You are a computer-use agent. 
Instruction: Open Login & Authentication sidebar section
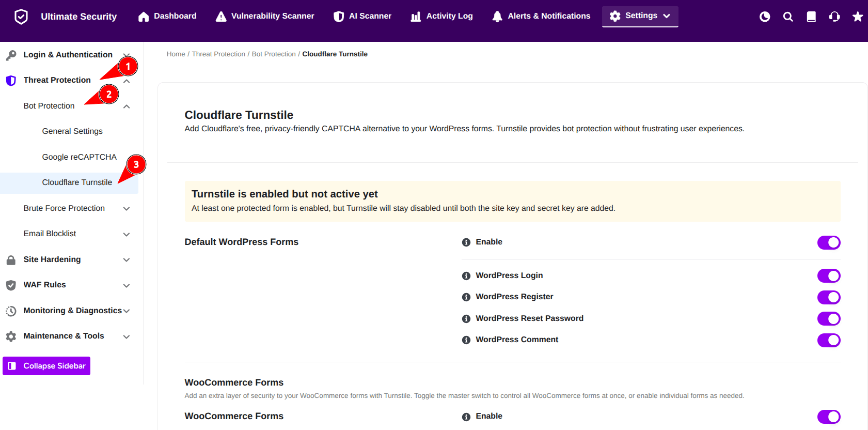click(68, 55)
